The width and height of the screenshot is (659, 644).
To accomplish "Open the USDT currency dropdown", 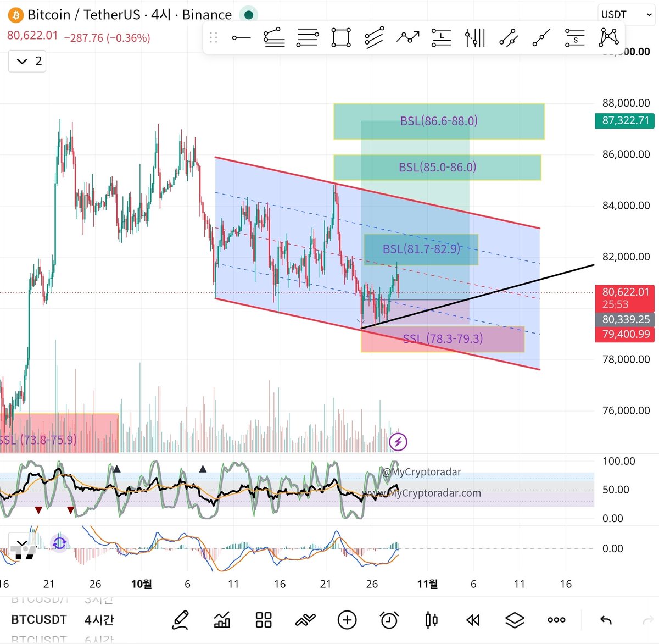I will tap(626, 14).
